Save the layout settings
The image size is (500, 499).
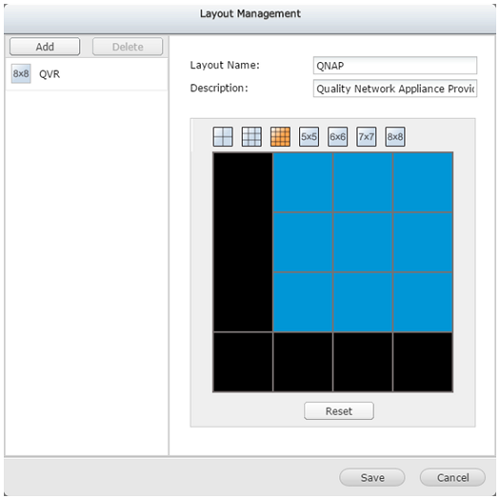(372, 477)
